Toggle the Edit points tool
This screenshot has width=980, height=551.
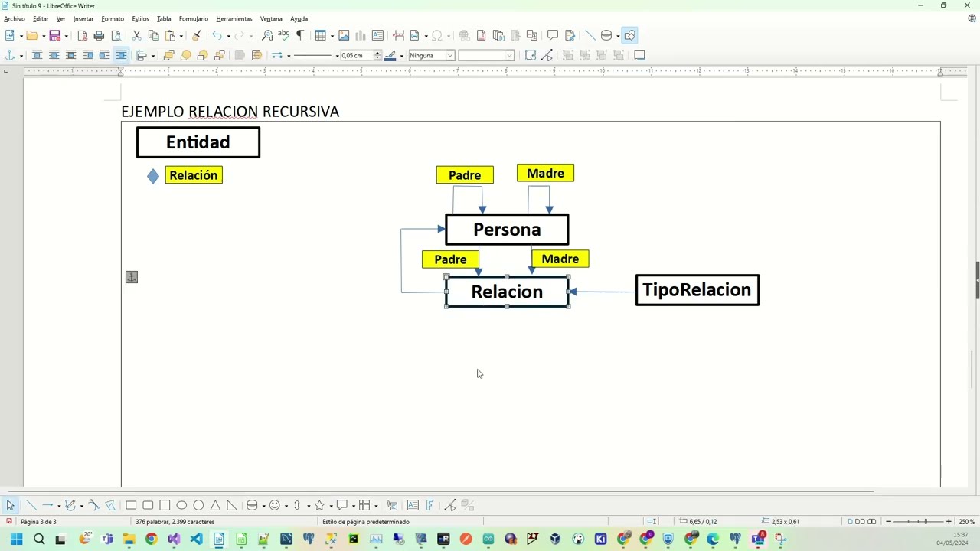(x=449, y=505)
